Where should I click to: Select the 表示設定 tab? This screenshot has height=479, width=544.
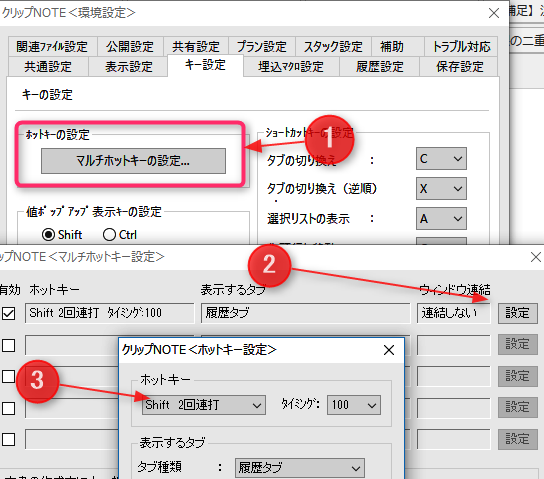[x=129, y=67]
